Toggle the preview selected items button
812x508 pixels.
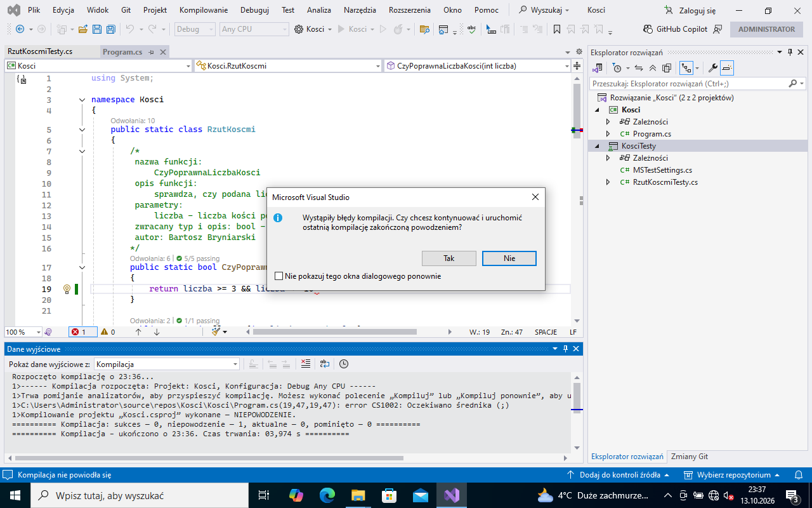727,68
